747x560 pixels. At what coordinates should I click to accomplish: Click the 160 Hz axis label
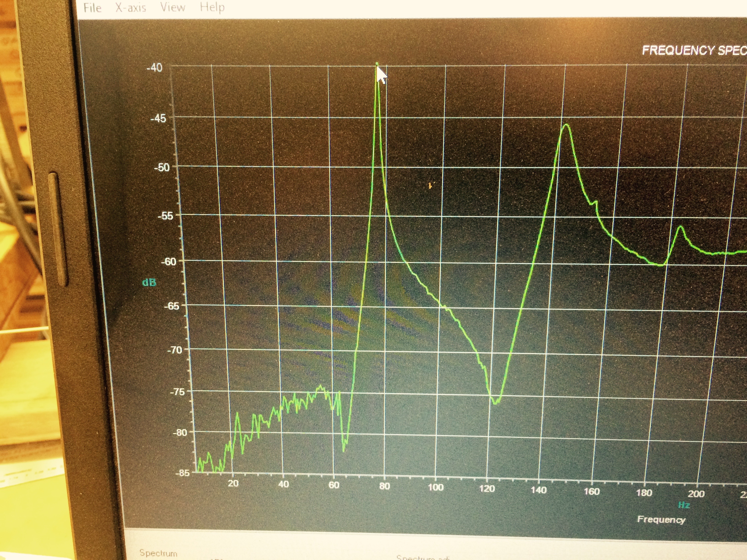592,491
